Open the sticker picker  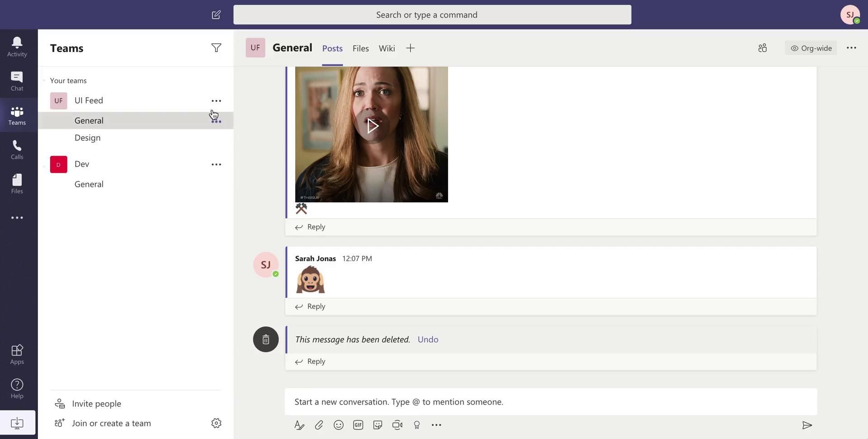tap(378, 425)
